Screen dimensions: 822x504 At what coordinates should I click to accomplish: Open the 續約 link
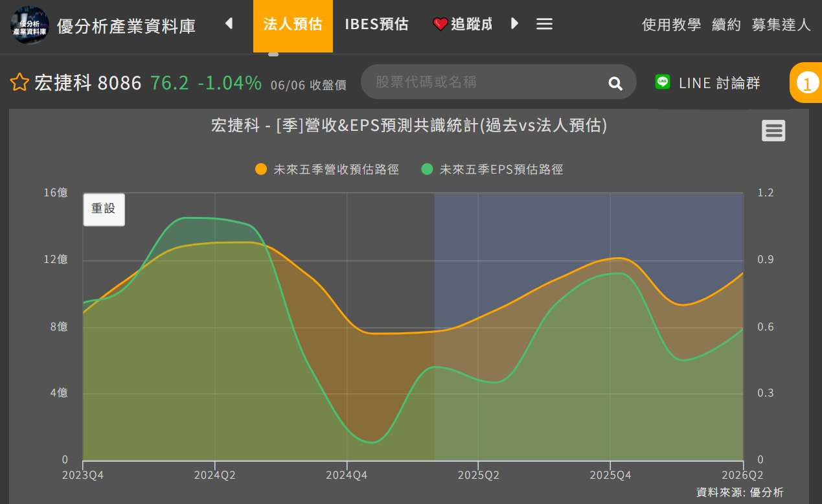coord(726,25)
